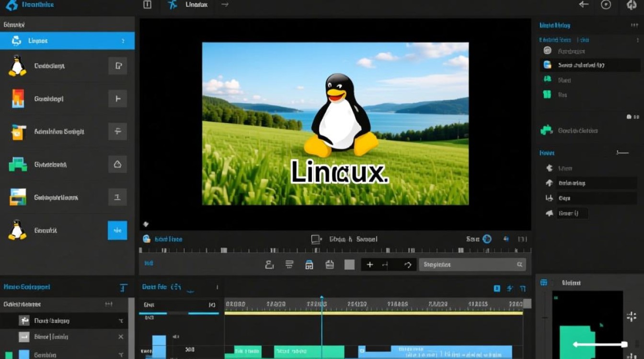644x359 pixels.
Task: Toggle the lightning auto-ripple icon near the timeline corner
Action: tap(509, 288)
